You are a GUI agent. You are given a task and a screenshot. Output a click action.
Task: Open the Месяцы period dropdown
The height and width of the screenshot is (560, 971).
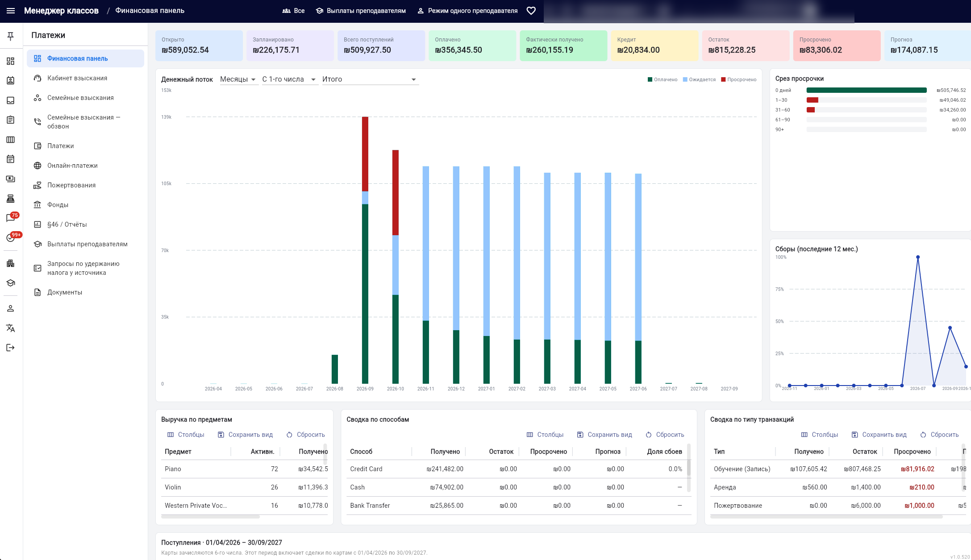(238, 79)
